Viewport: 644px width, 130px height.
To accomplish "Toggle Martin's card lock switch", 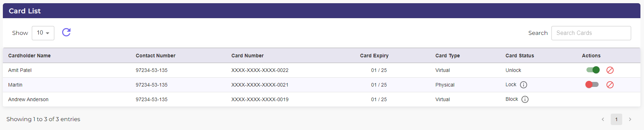I will point(592,84).
